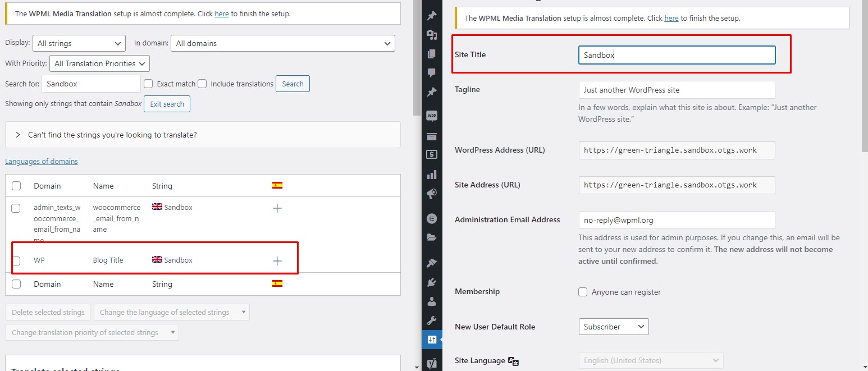The image size is (868, 371).
Task: Enable the Exact match checkbox
Action: pos(148,84)
